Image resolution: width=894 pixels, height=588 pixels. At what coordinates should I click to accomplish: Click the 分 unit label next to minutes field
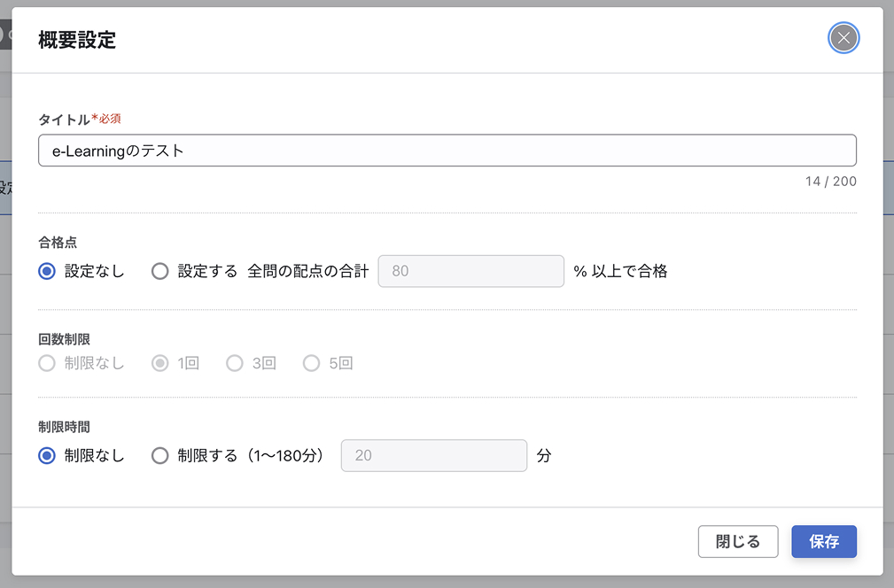(x=544, y=455)
